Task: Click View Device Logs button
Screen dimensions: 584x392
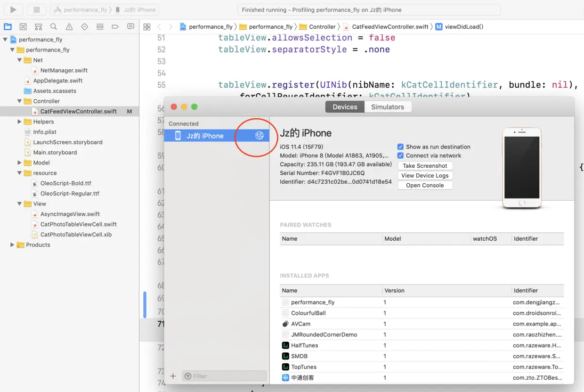Action: click(425, 176)
